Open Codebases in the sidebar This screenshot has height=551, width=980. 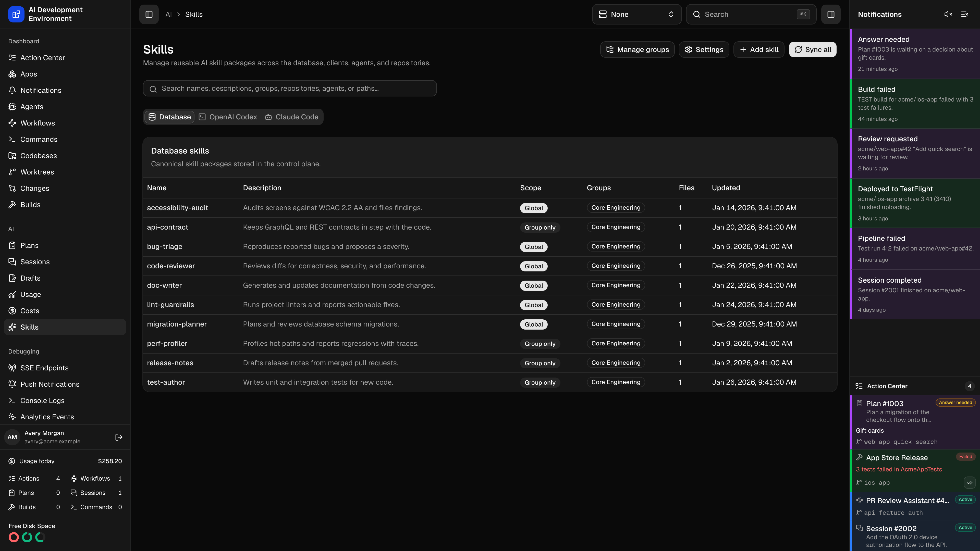click(x=65, y=156)
